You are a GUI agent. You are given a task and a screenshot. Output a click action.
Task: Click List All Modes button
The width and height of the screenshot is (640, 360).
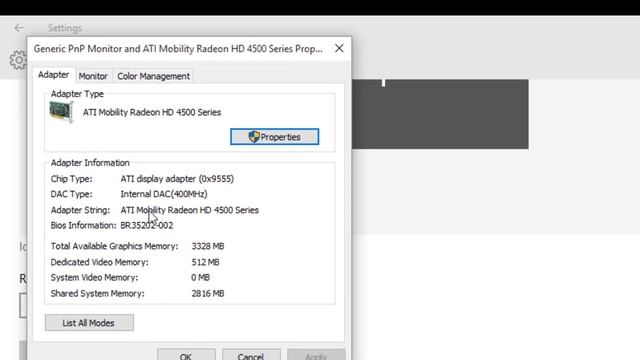point(89,323)
